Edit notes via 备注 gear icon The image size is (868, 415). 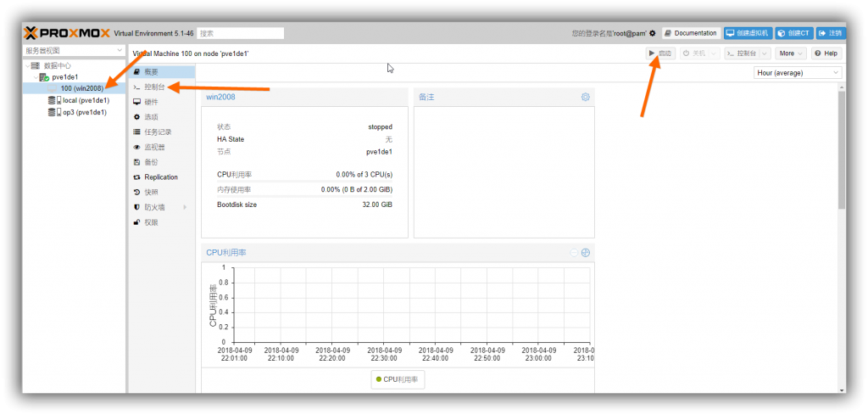point(585,97)
